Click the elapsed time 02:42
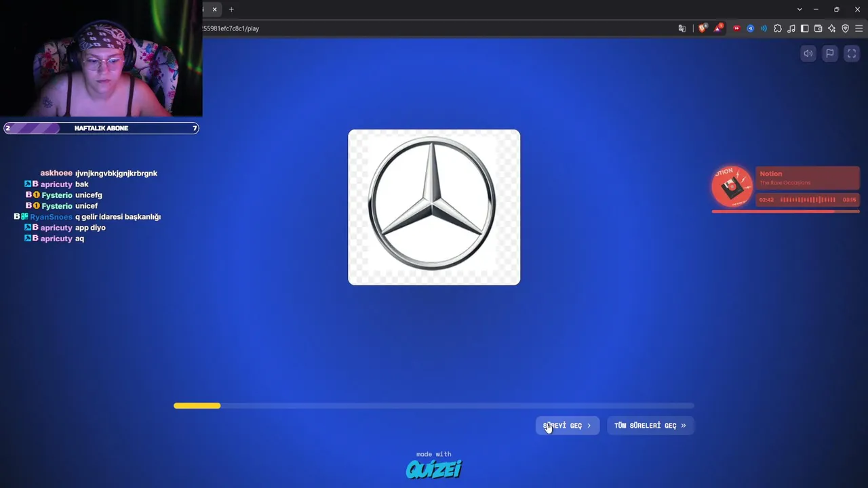Screen dimensions: 868x488 pos(766,200)
